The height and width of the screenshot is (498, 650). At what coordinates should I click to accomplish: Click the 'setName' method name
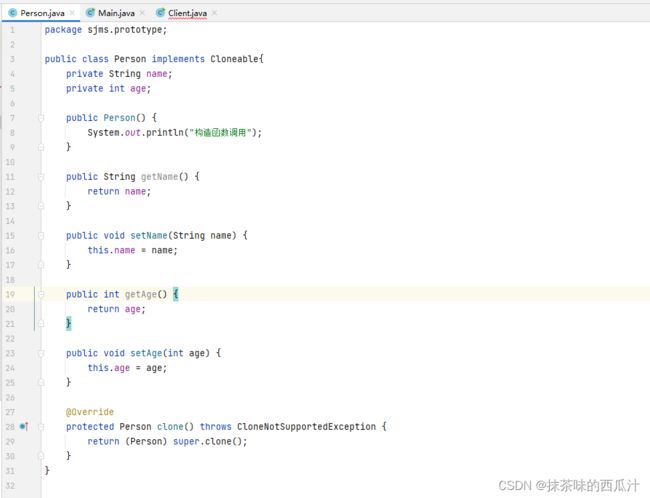[x=149, y=236]
